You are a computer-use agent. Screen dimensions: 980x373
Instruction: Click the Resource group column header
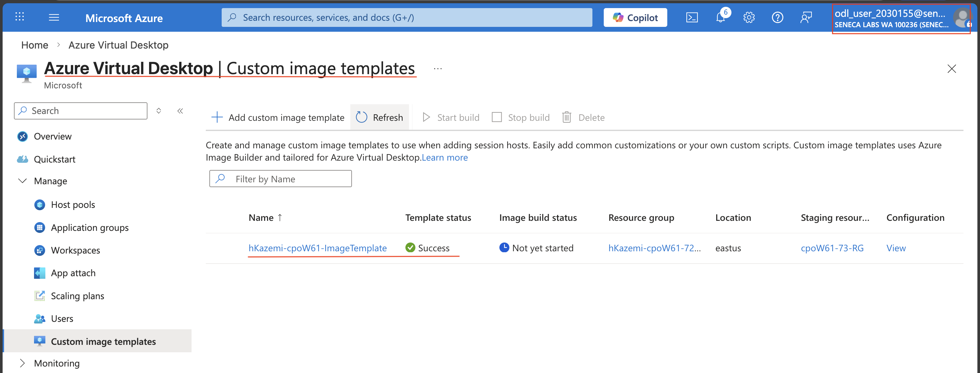click(x=641, y=218)
